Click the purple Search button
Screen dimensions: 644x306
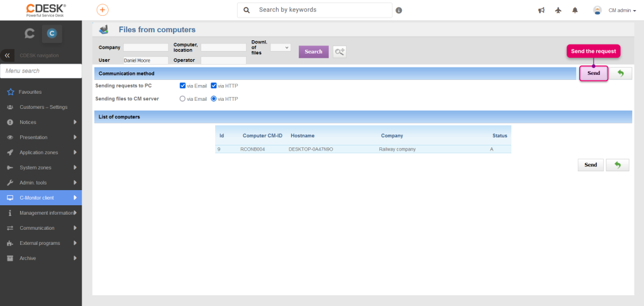coord(313,52)
